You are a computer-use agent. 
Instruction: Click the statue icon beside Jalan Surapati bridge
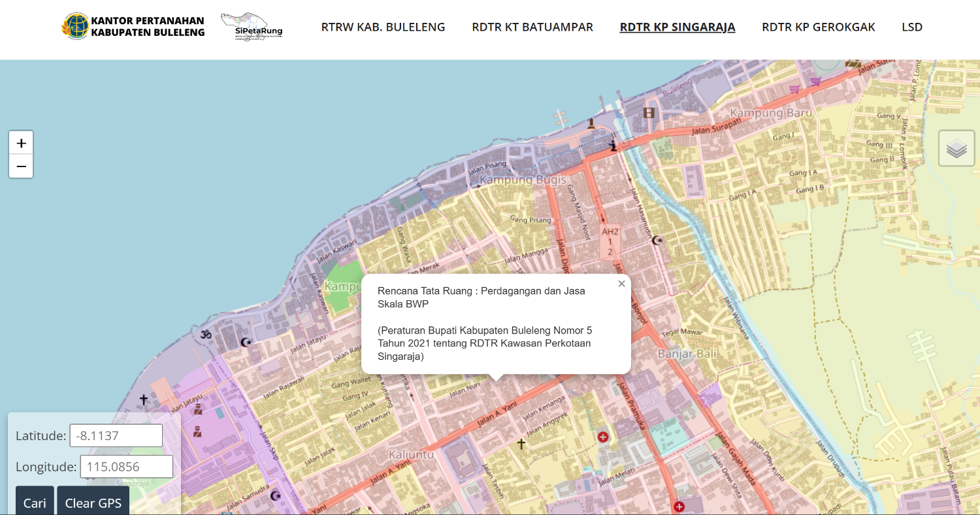613,146
